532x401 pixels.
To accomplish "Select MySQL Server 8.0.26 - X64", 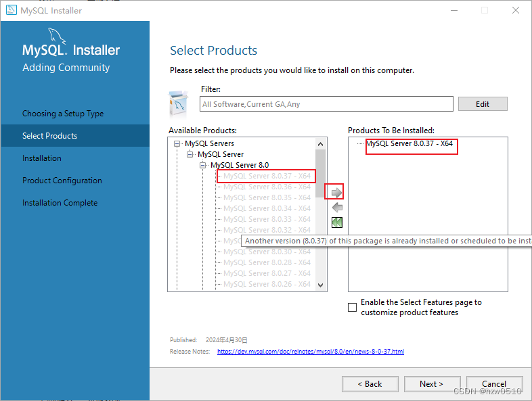I will click(x=267, y=285).
